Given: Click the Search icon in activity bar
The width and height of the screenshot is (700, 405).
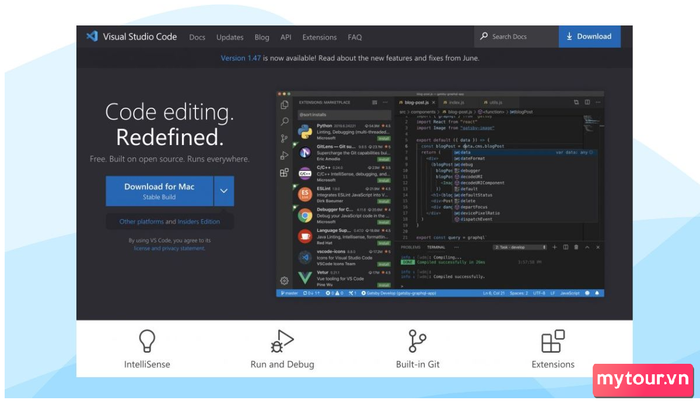Looking at the screenshot, I should tap(284, 121).
